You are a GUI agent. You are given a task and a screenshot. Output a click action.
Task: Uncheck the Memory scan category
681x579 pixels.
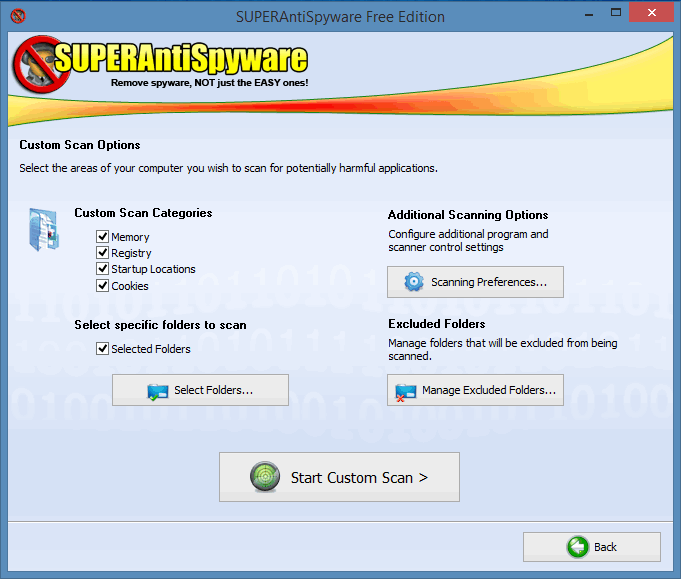(x=102, y=237)
